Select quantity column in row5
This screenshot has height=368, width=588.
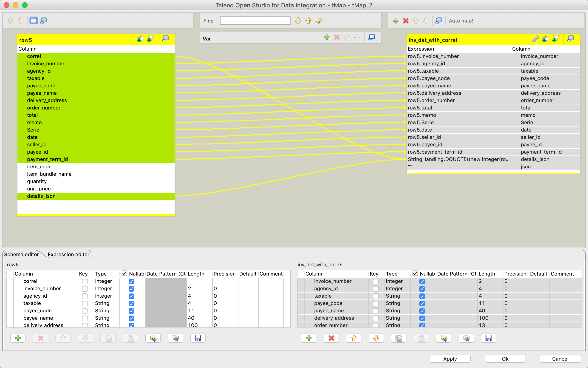tap(96, 181)
